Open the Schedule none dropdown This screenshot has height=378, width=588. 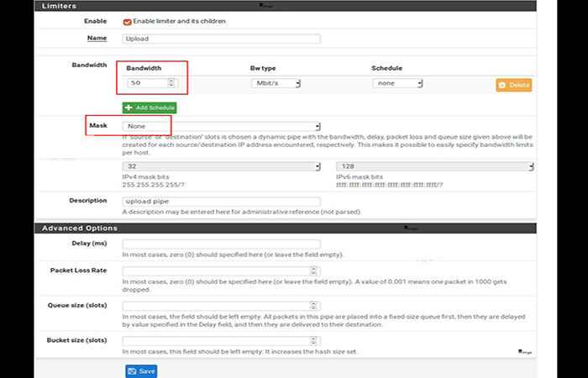pos(397,83)
